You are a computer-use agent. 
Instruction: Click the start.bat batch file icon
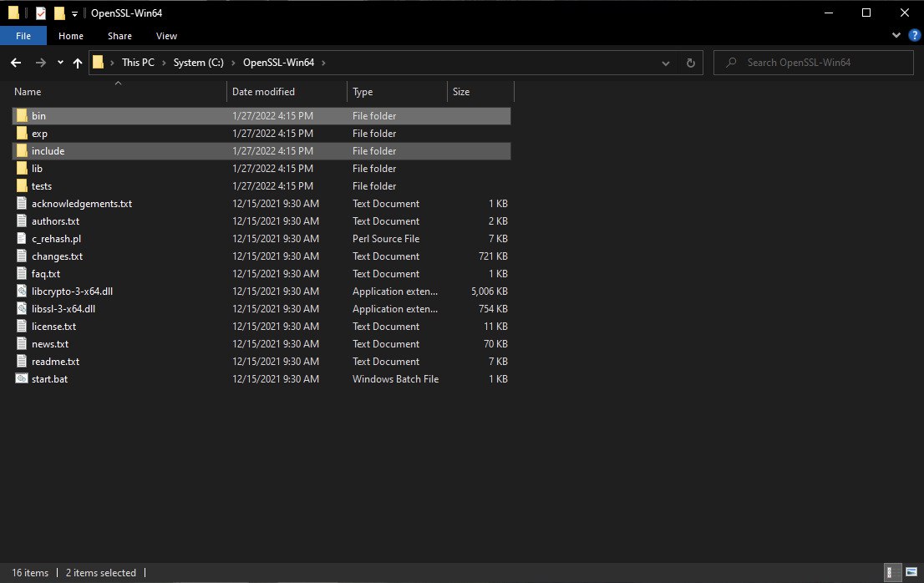[x=22, y=378]
